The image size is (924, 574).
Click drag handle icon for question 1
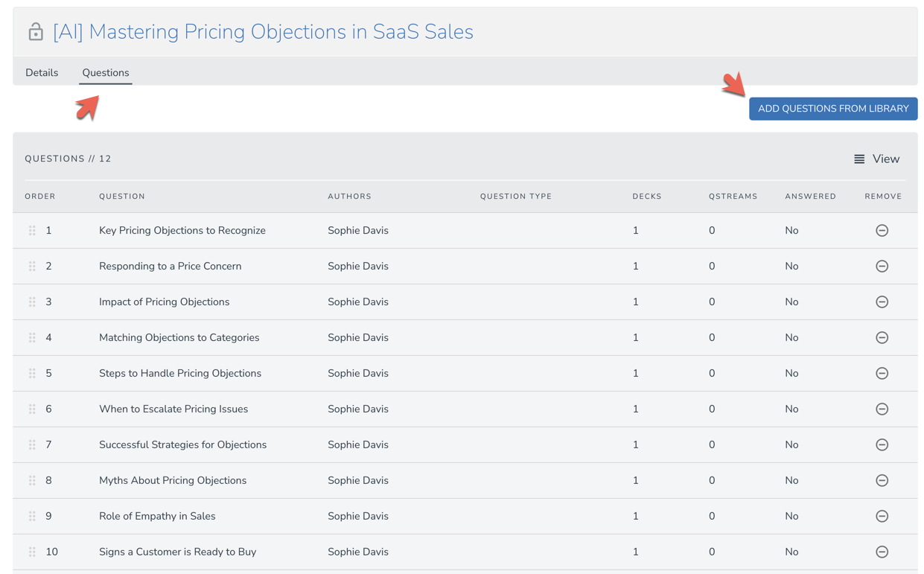(x=32, y=231)
